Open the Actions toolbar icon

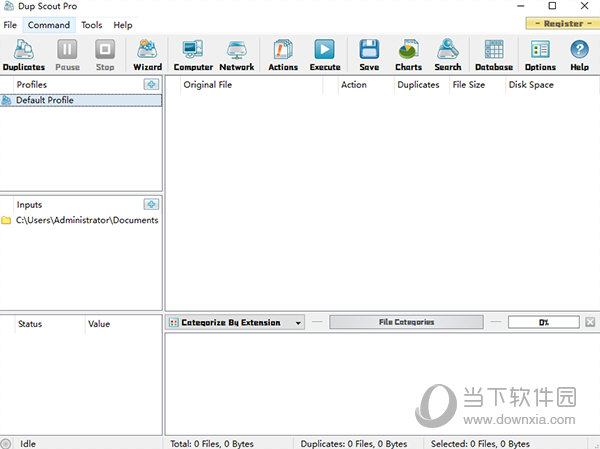pos(283,55)
